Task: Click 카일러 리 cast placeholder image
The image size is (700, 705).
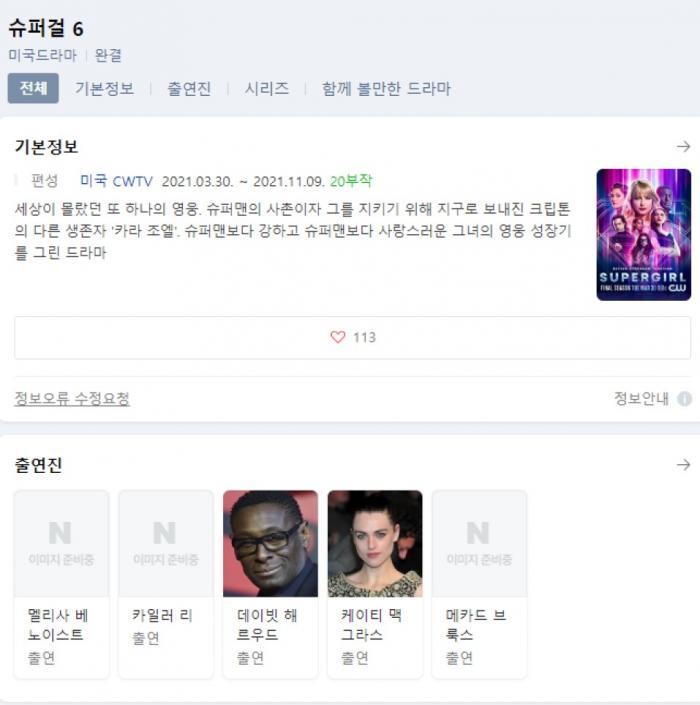Action: click(166, 543)
